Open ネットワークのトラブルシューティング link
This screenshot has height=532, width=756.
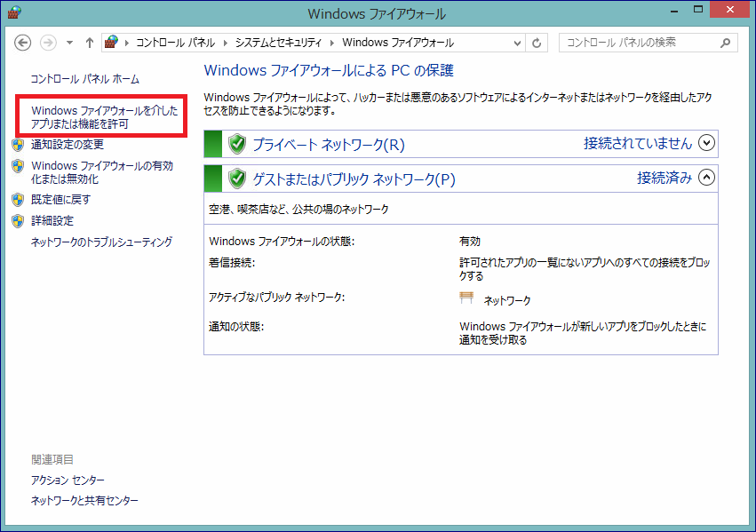pyautogui.click(x=101, y=242)
